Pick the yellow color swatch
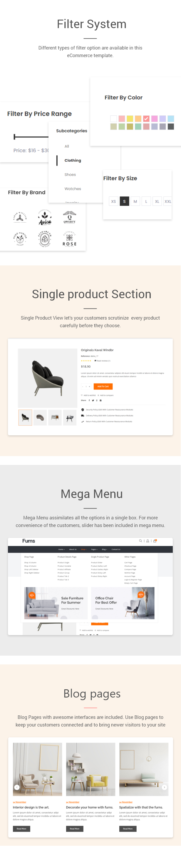Screen dimensions: 181x868 [130, 119]
